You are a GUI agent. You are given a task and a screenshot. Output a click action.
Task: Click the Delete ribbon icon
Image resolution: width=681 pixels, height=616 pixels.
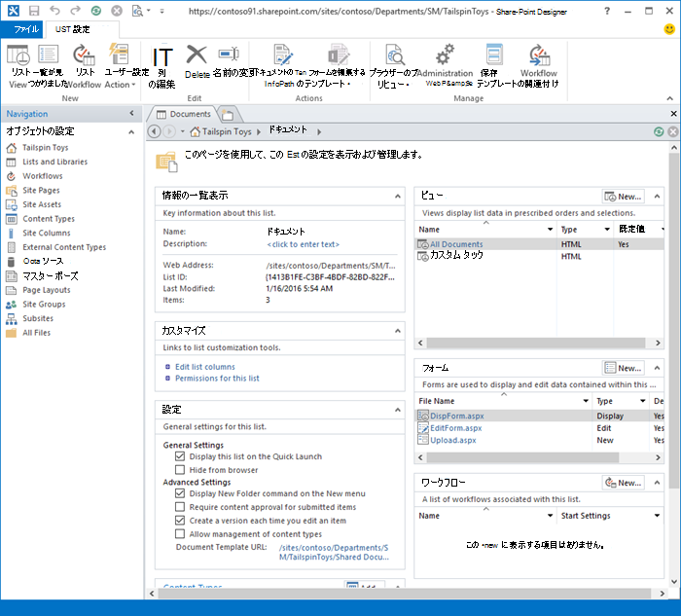point(197,54)
